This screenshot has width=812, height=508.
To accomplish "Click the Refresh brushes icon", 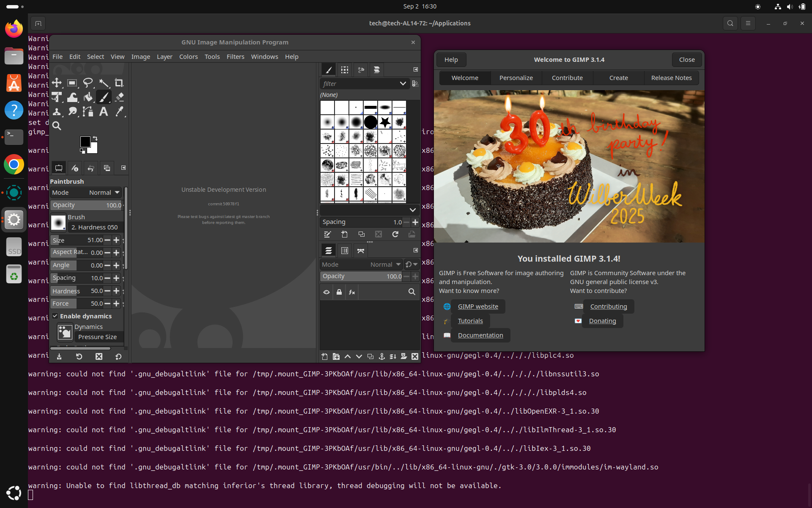I will pyautogui.click(x=395, y=234).
